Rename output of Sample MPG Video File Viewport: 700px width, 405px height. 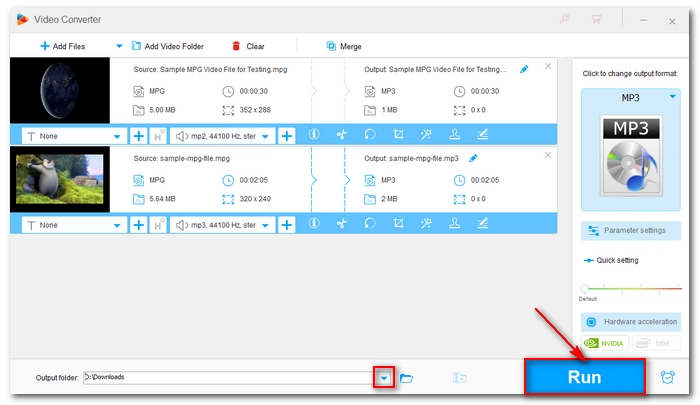[x=524, y=69]
